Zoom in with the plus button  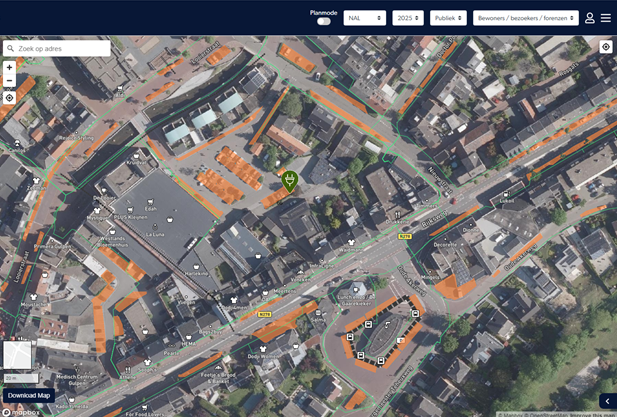tap(9, 67)
